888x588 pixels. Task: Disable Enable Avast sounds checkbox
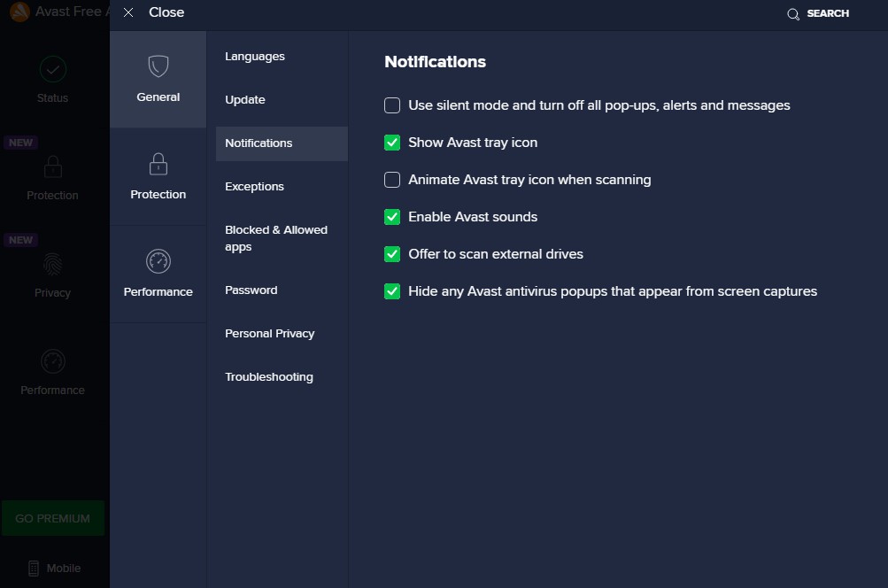click(392, 217)
